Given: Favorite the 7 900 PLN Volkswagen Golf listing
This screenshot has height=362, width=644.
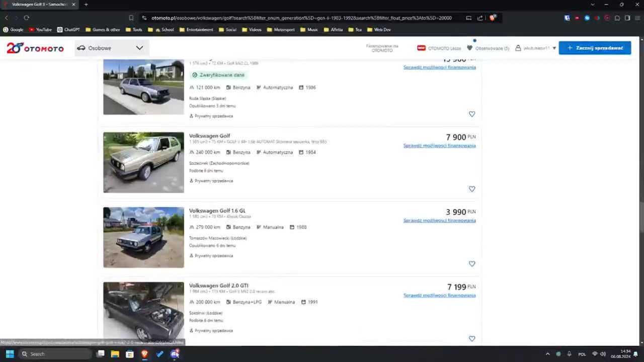Looking at the screenshot, I should pyautogui.click(x=472, y=189).
